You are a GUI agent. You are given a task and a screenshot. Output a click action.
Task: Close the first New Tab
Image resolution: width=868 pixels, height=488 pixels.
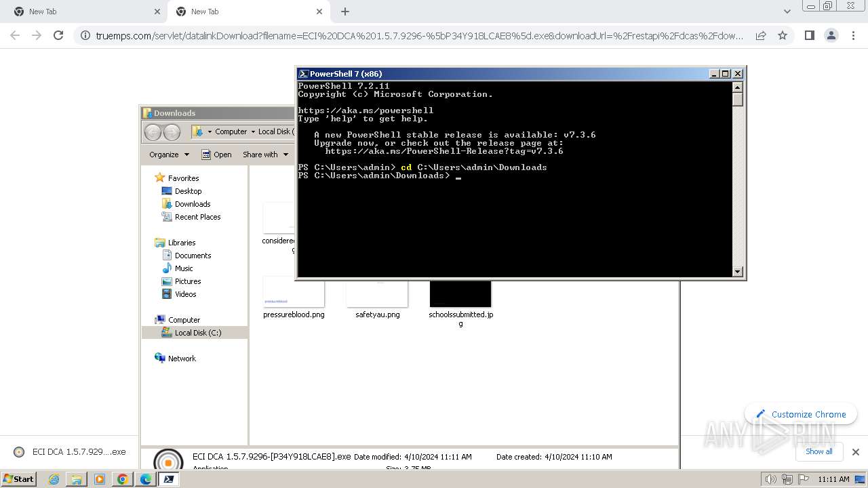tap(157, 12)
